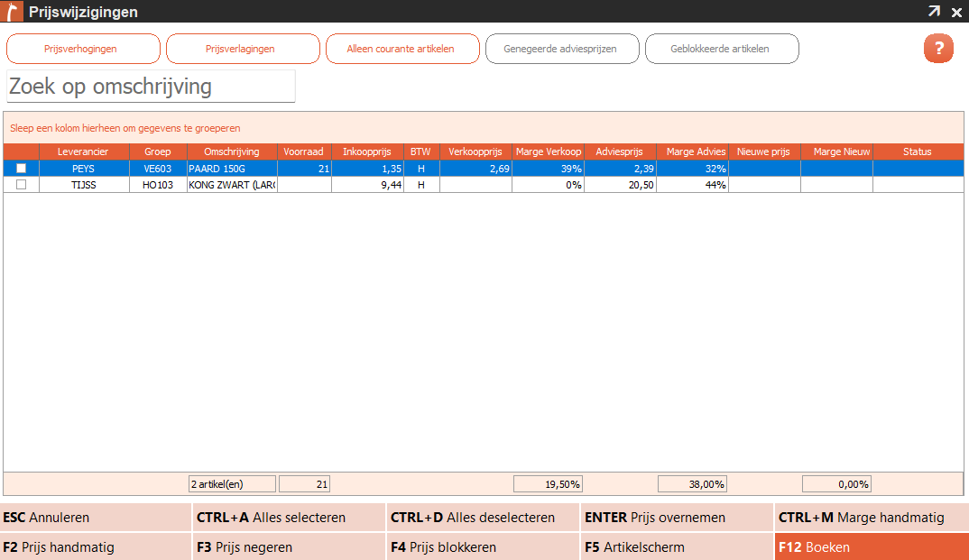Click the Zoek op omschrijving search field
The height and width of the screenshot is (560, 969).
click(151, 87)
